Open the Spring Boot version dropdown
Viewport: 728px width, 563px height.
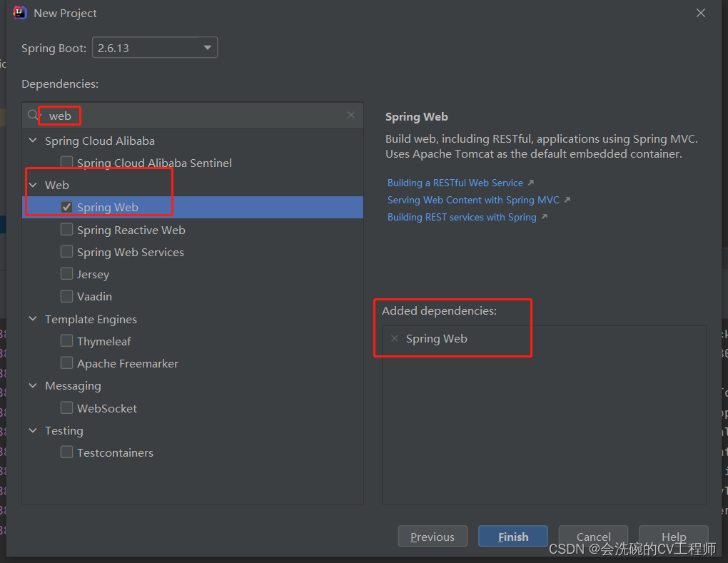point(155,48)
